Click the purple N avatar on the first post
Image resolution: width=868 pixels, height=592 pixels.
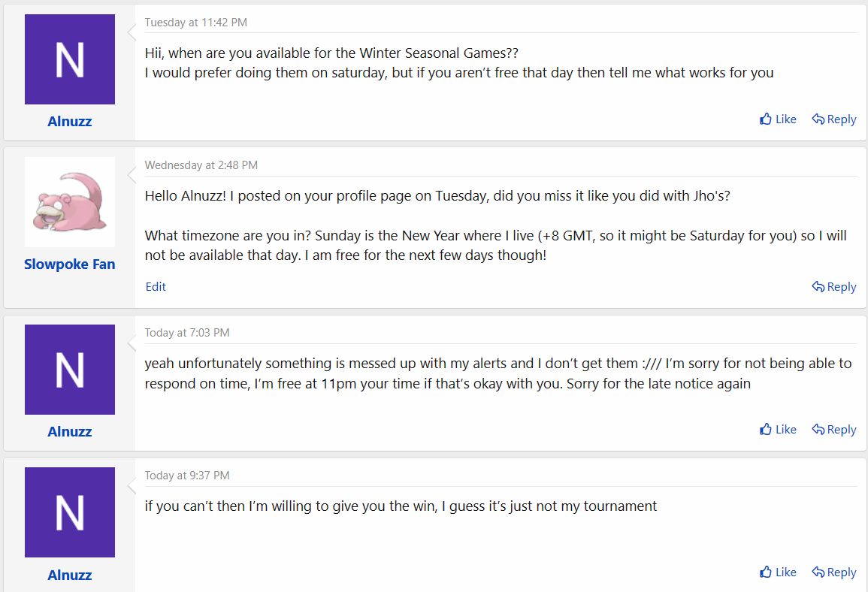coord(70,59)
